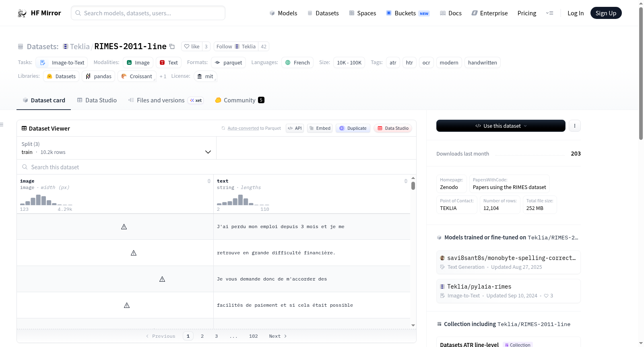This screenshot has height=347, width=644.
Task: Open Teklia/pylaia-rimes model
Action: click(x=508, y=291)
